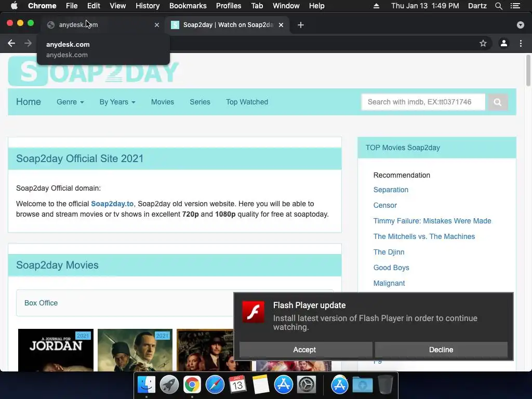Click the Soap2day logo
Screen dimensions: 532x399
94,71
